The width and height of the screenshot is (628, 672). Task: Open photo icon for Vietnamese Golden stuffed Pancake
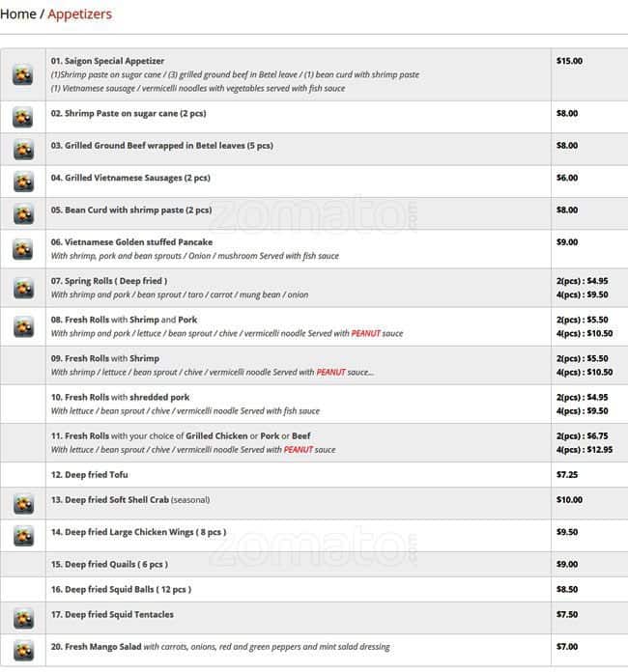pos(23,249)
